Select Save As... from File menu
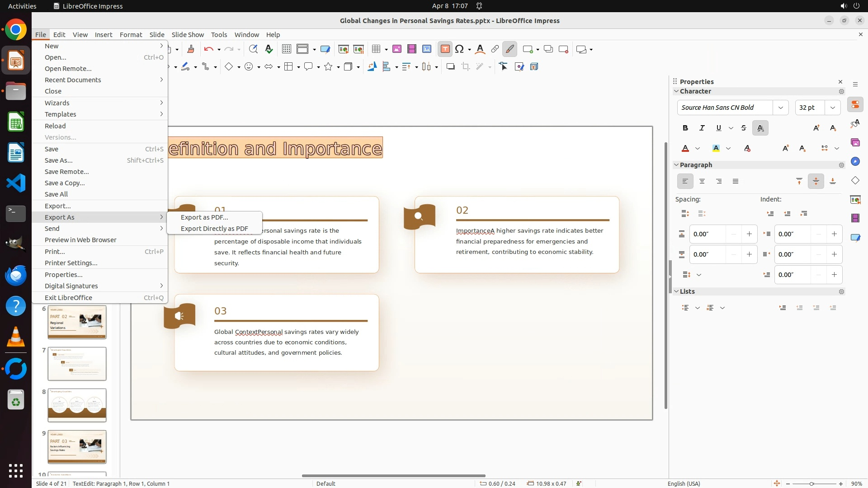The image size is (868, 488). [x=58, y=160]
